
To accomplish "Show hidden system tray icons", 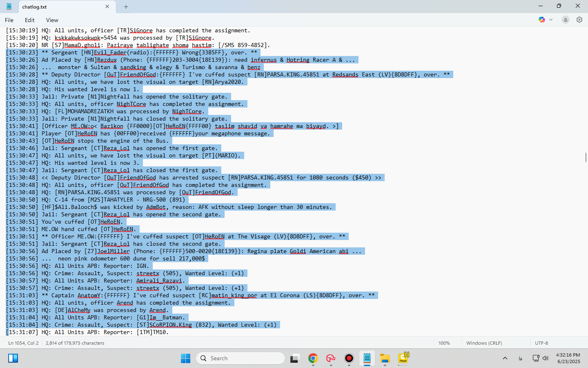I will 505,359.
